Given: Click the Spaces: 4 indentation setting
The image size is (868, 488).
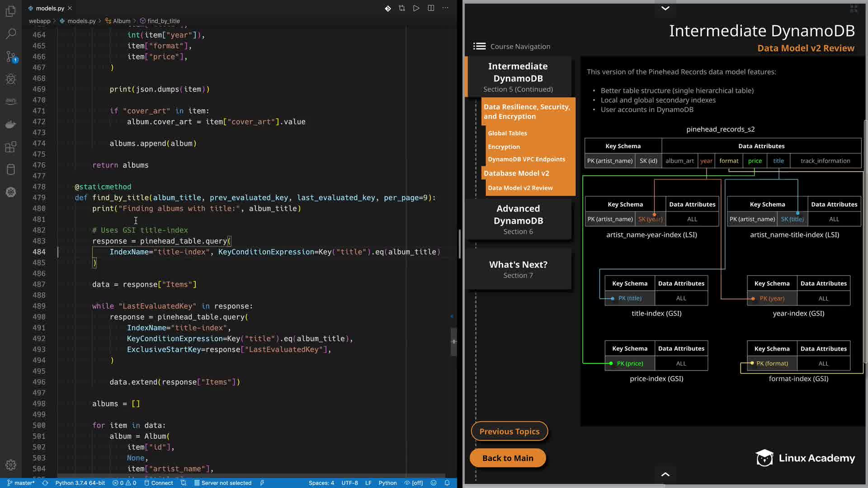Looking at the screenshot, I should pyautogui.click(x=321, y=483).
